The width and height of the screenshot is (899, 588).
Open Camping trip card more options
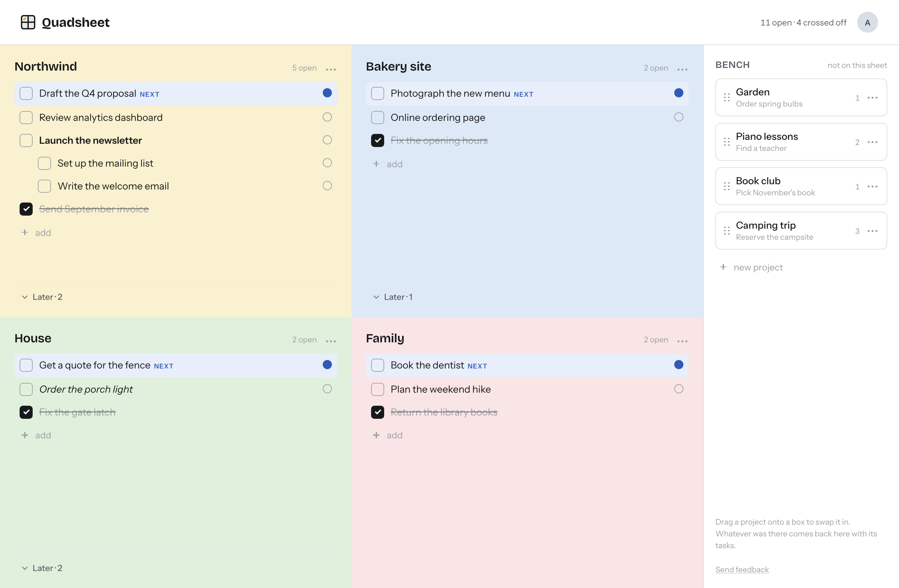coord(872,231)
